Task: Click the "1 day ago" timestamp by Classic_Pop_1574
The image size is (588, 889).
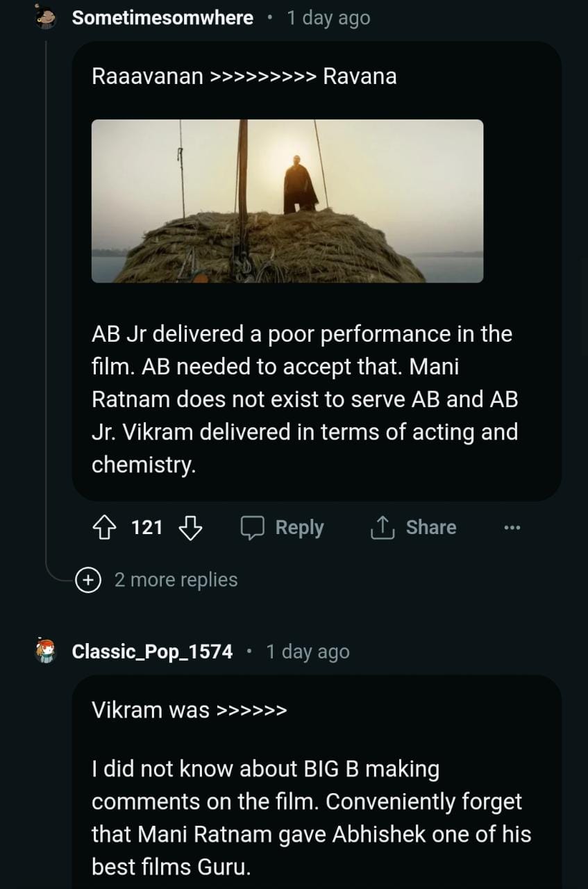Action: point(308,651)
